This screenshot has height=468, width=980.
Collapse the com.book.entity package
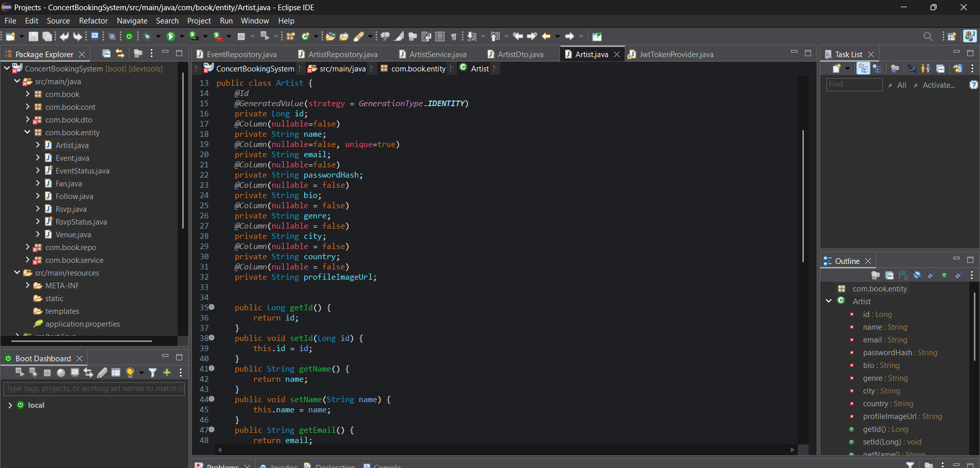[28, 132]
